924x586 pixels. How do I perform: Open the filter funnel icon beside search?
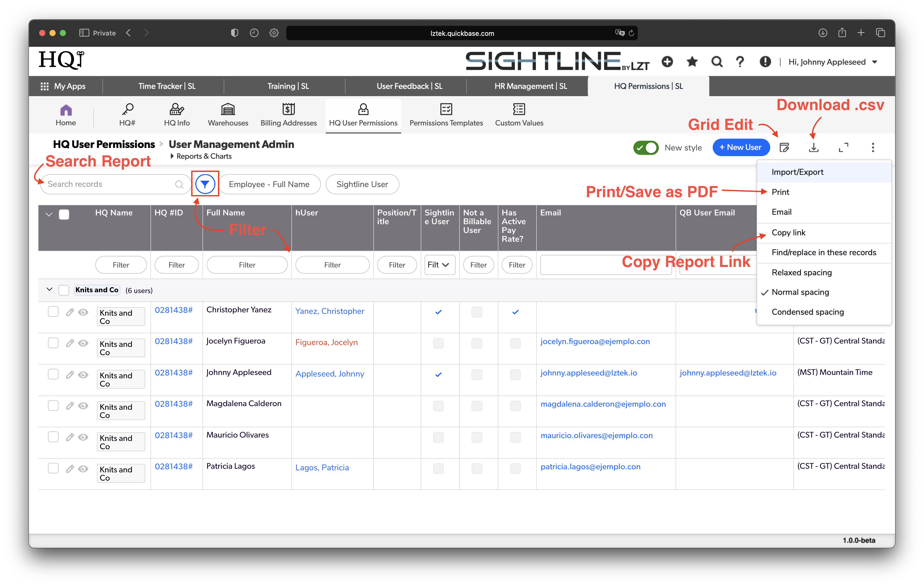pos(205,184)
